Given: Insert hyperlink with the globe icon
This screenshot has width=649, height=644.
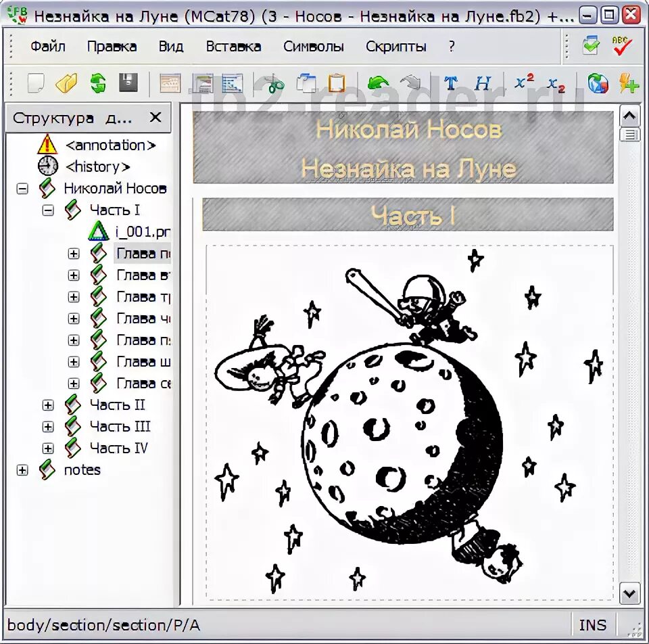Looking at the screenshot, I should 597,83.
